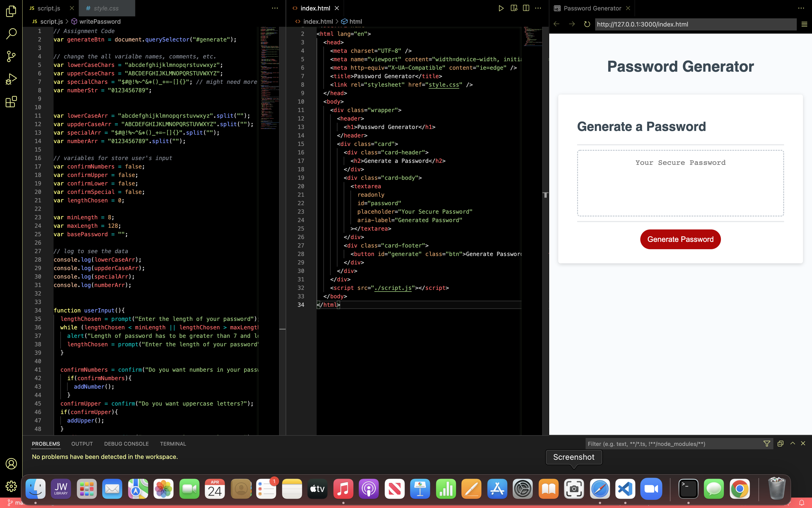
Task: Run index.html with the play icon
Action: coord(501,8)
